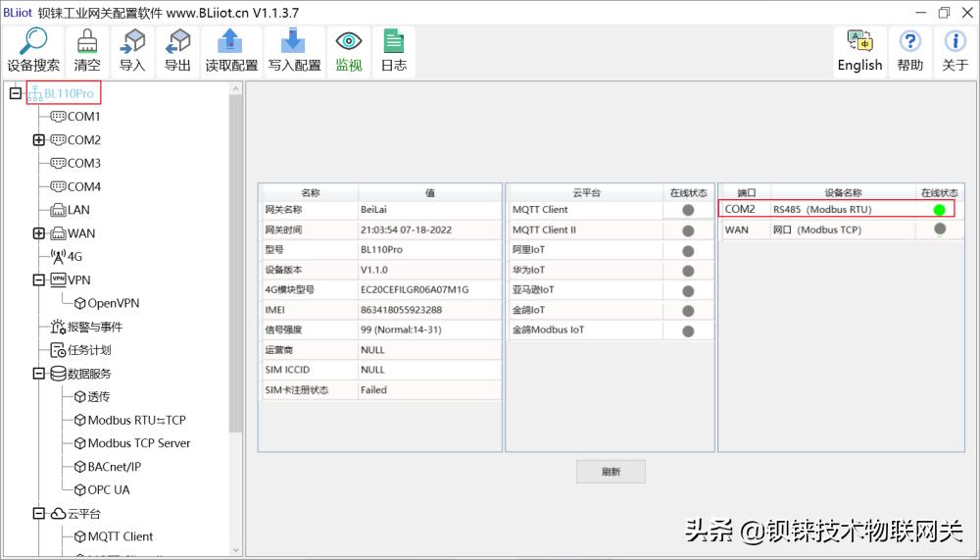This screenshot has width=980, height=560.
Task: Select the BL110Pro root node
Action: click(x=63, y=93)
